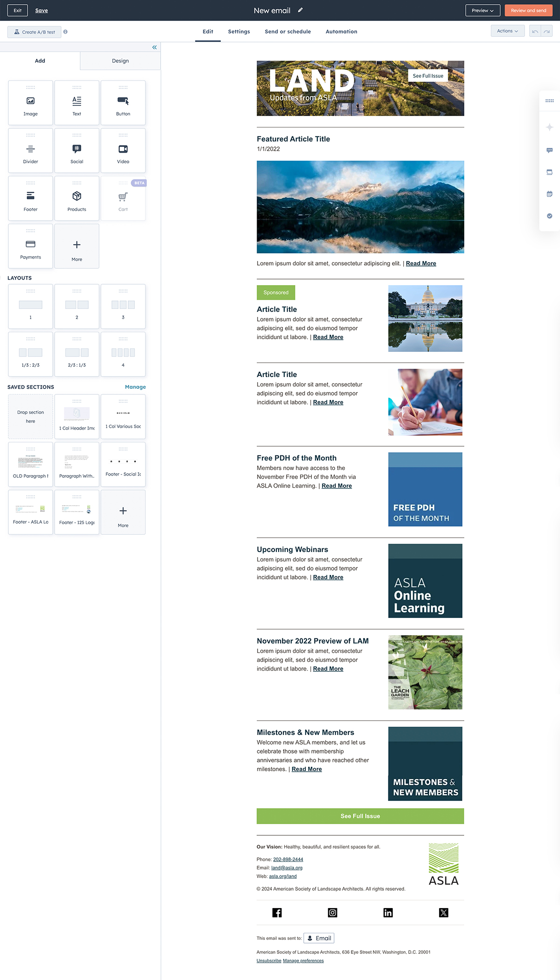The image size is (560, 980).
Task: Click the X social icon in footer
Action: pyautogui.click(x=444, y=913)
